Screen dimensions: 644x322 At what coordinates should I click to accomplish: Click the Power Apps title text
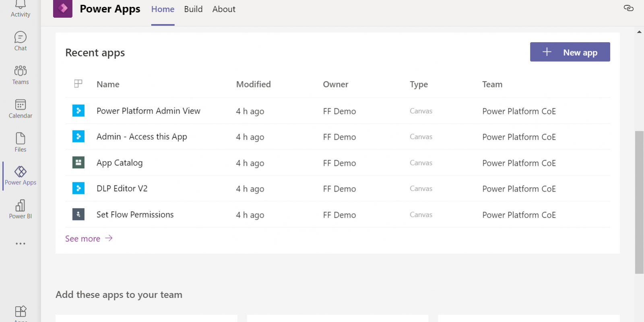[110, 9]
